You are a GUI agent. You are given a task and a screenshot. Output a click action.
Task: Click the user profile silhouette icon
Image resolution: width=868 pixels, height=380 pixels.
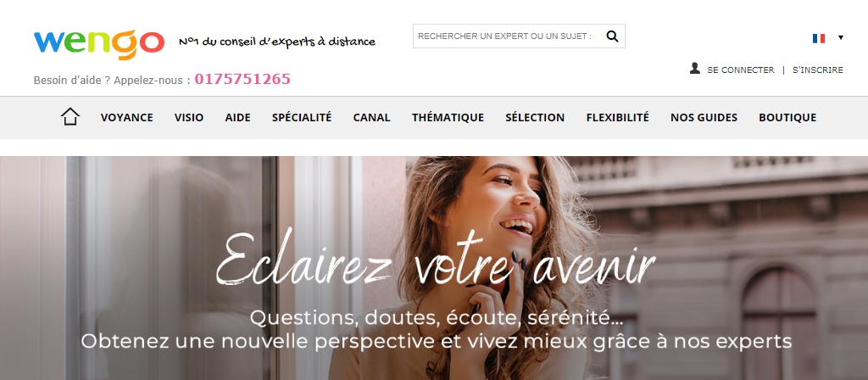coord(695,68)
